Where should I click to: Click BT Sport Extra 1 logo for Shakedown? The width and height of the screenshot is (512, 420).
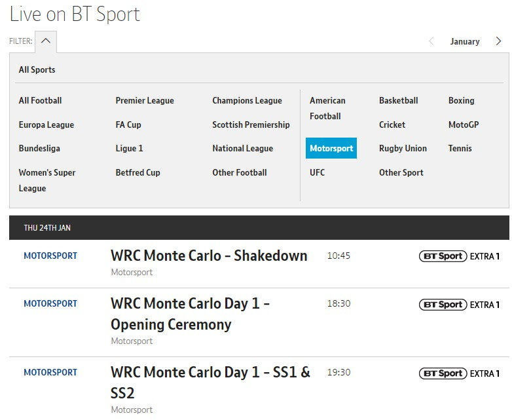459,256
